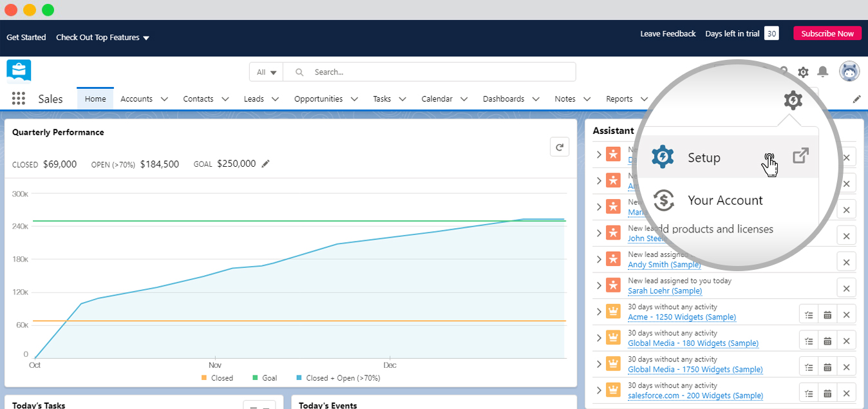Go to the Opportunities tab
This screenshot has height=409, width=868.
[318, 99]
